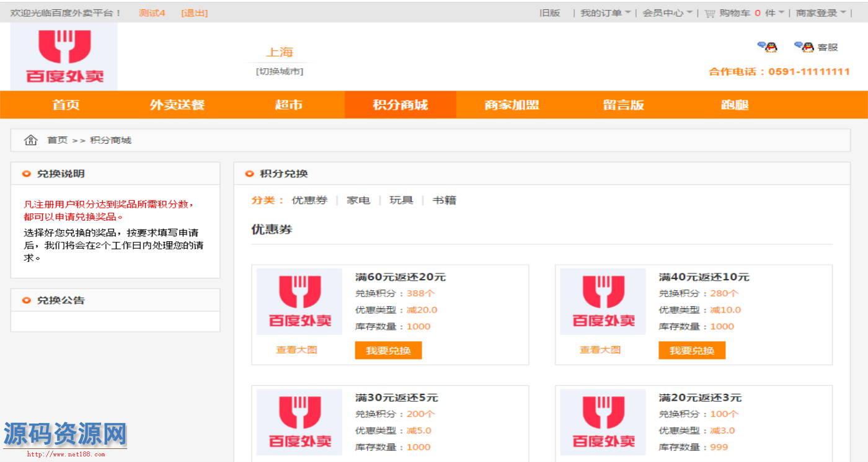Click 我要兑换 for 满40元返还10元

click(692, 350)
